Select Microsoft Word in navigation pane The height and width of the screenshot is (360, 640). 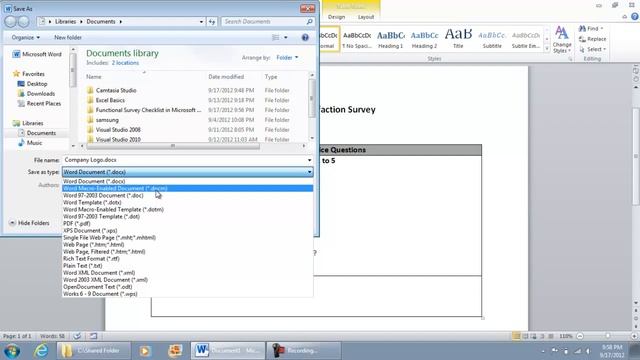(37, 54)
